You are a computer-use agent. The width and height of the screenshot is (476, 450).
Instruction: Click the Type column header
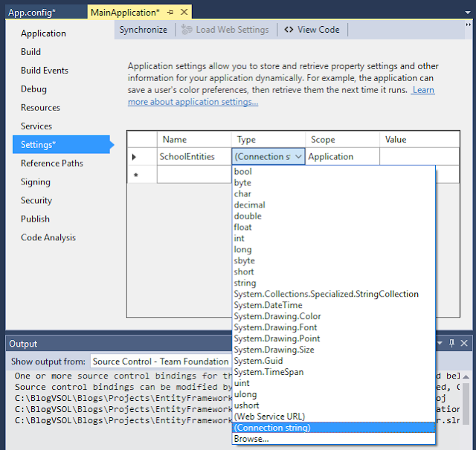tap(268, 140)
